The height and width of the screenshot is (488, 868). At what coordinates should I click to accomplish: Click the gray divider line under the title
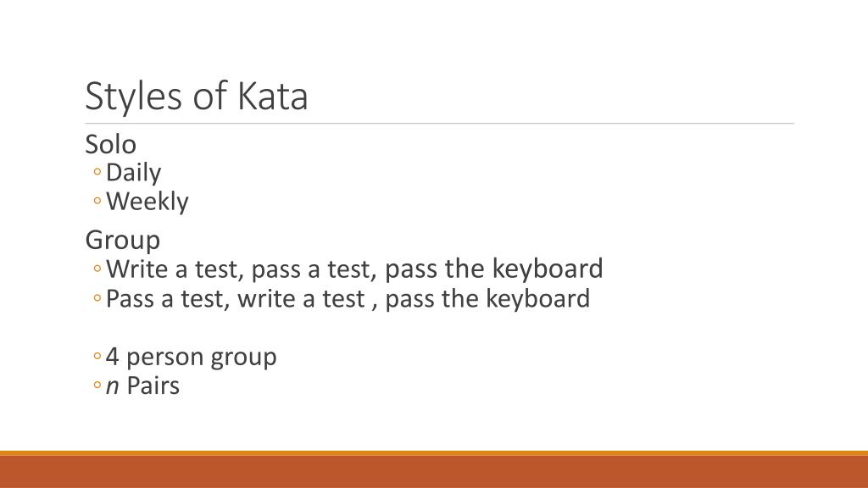[x=440, y=124]
